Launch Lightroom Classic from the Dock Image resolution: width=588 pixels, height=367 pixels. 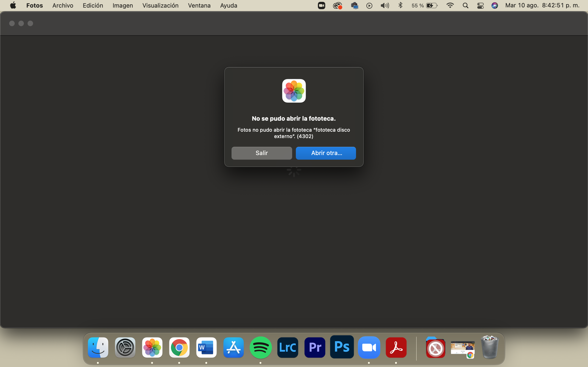[287, 348]
